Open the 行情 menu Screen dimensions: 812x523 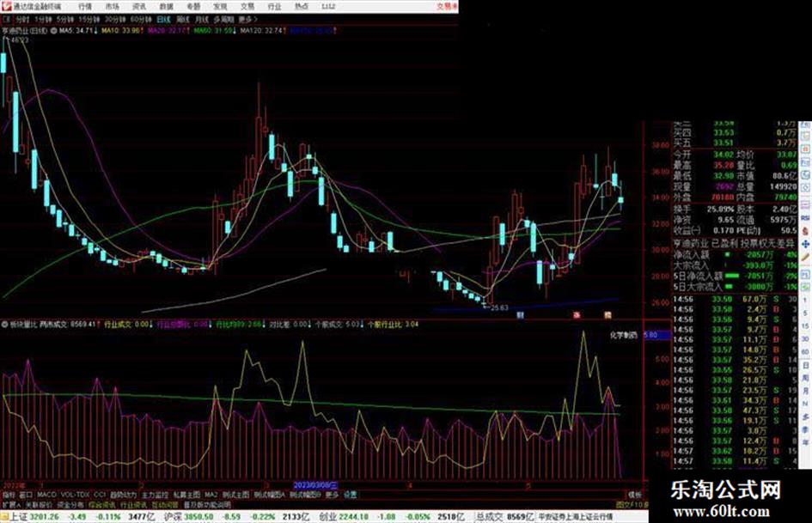tap(85, 6)
